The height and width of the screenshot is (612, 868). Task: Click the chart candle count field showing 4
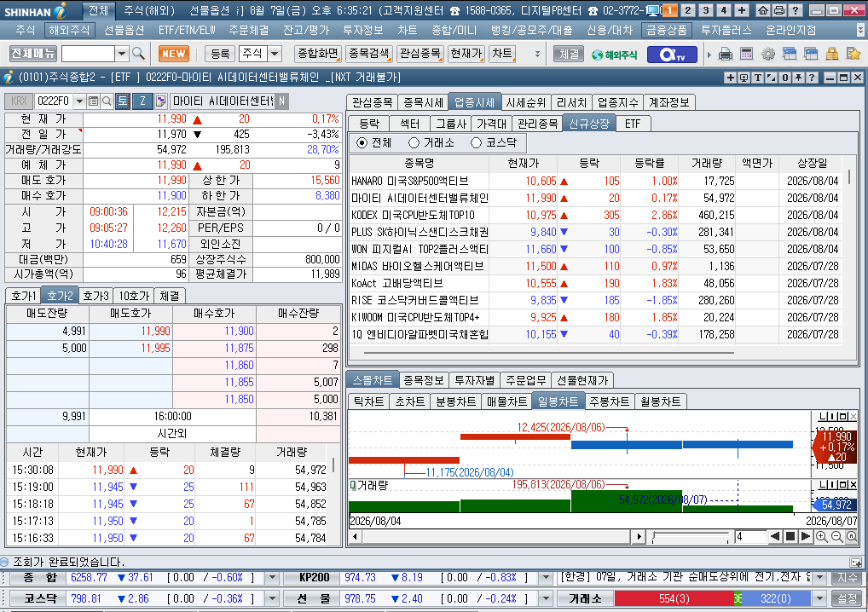750,536
